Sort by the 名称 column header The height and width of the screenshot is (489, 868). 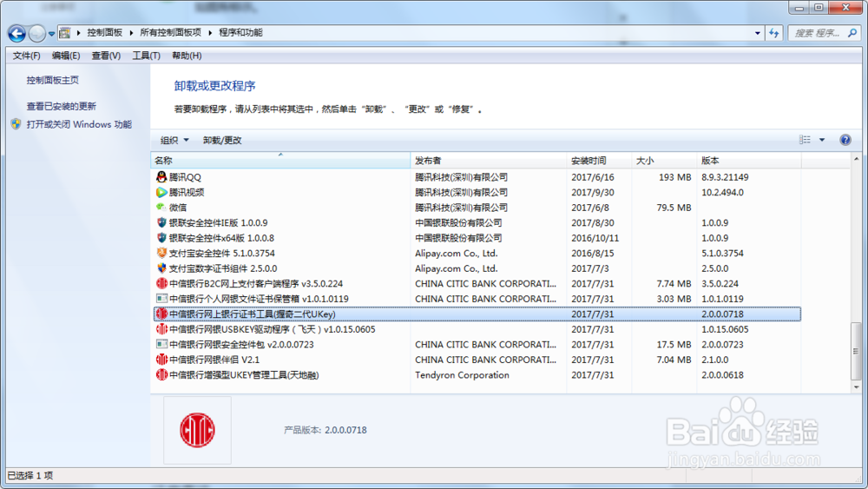280,161
